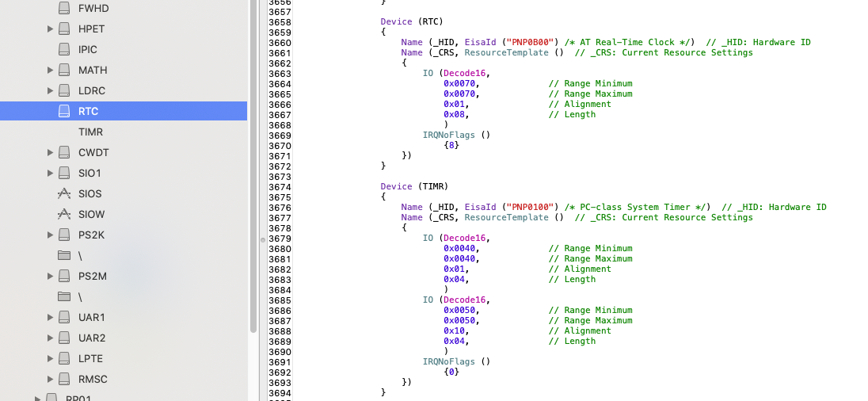This screenshot has height=401, width=868.
Task: Click line number 3660 in gutter
Action: pyautogui.click(x=280, y=43)
